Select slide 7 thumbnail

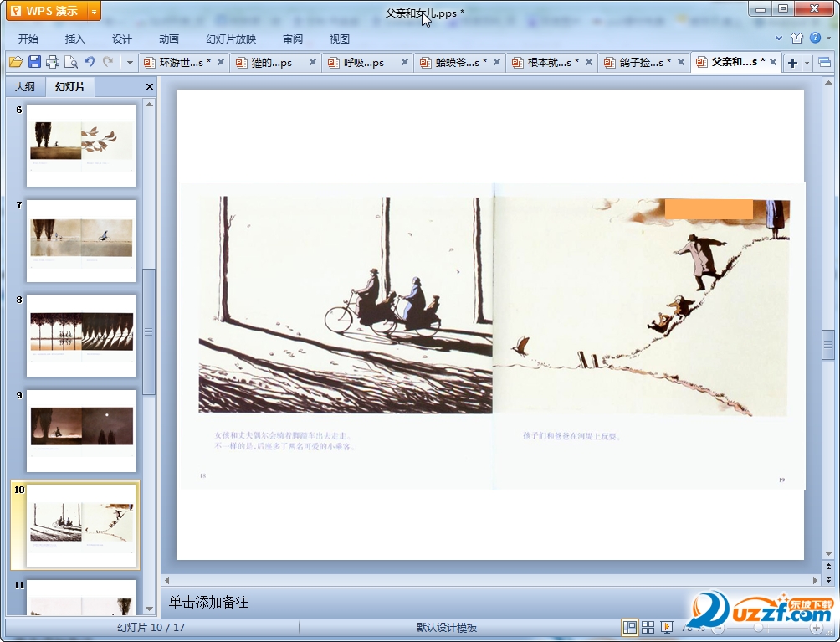point(81,240)
